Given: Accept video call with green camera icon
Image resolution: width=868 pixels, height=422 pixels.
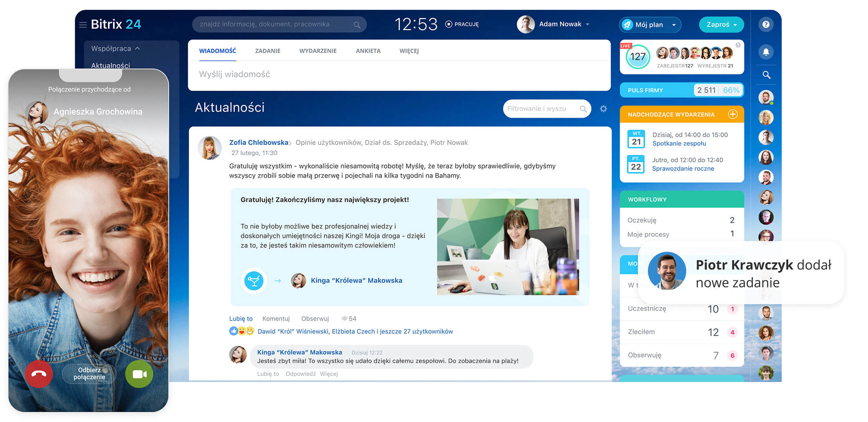Looking at the screenshot, I should (x=139, y=374).
